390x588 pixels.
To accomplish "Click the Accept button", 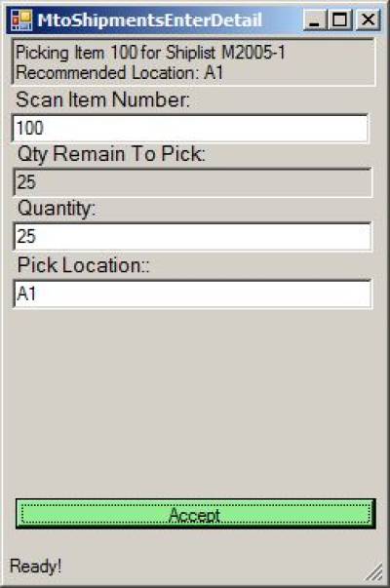I will coord(195,514).
